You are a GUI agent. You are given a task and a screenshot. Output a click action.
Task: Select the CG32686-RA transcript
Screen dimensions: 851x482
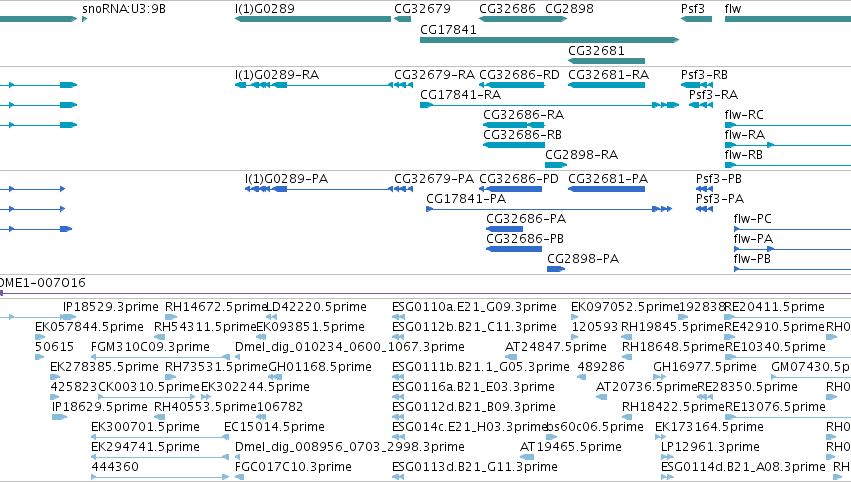513,125
